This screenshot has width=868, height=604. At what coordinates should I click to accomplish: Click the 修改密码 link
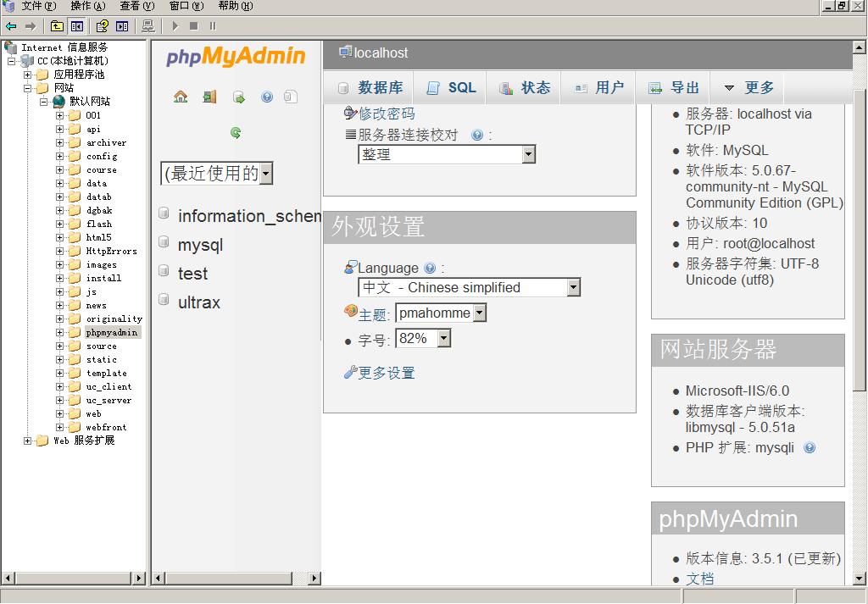(387, 114)
